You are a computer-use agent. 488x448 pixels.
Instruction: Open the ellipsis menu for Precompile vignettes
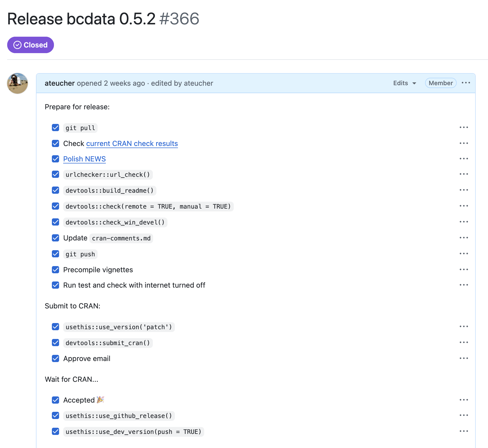[464, 270]
